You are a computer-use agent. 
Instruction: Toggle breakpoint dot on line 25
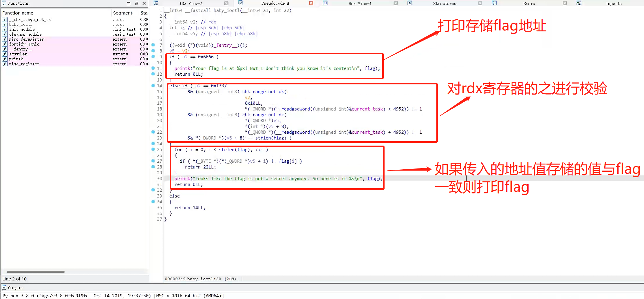pos(153,149)
